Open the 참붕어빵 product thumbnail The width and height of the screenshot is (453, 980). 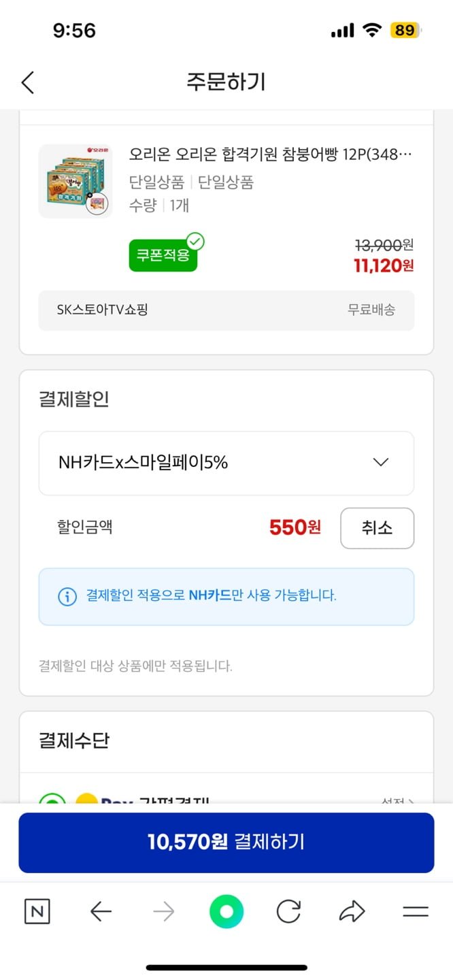pyautogui.click(x=75, y=181)
